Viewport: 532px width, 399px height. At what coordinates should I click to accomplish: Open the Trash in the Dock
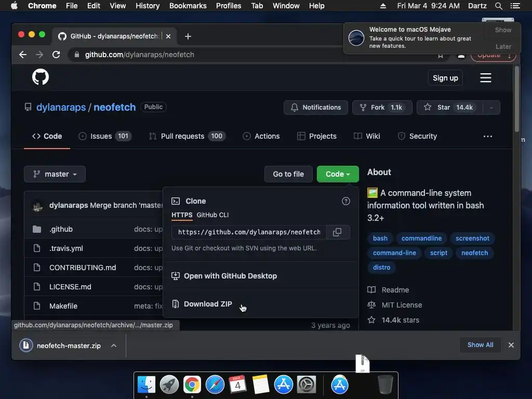coord(385,385)
